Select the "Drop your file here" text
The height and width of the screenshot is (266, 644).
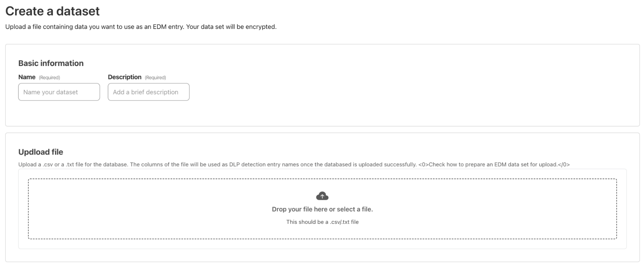click(300, 209)
